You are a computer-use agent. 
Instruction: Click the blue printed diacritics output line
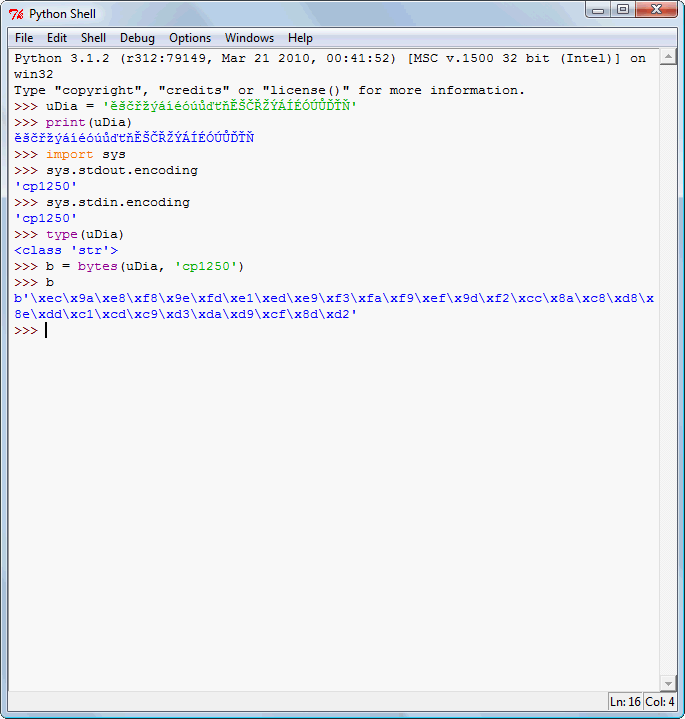[x=134, y=138]
